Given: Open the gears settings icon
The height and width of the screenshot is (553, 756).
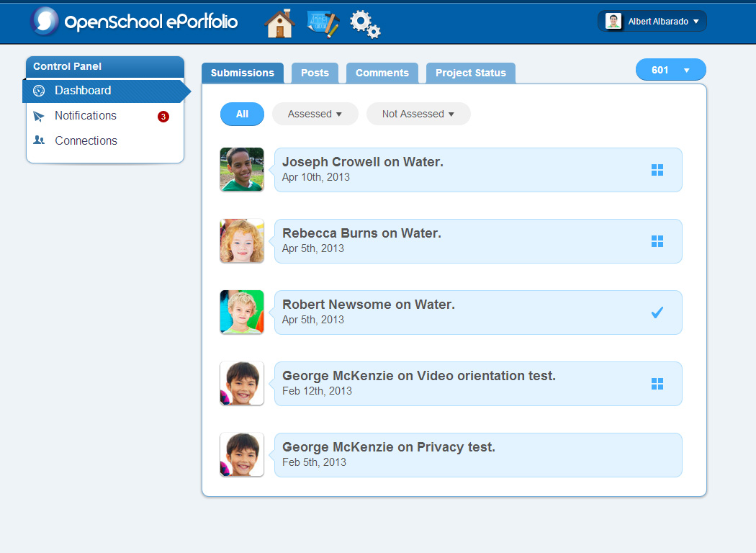Looking at the screenshot, I should coord(365,24).
